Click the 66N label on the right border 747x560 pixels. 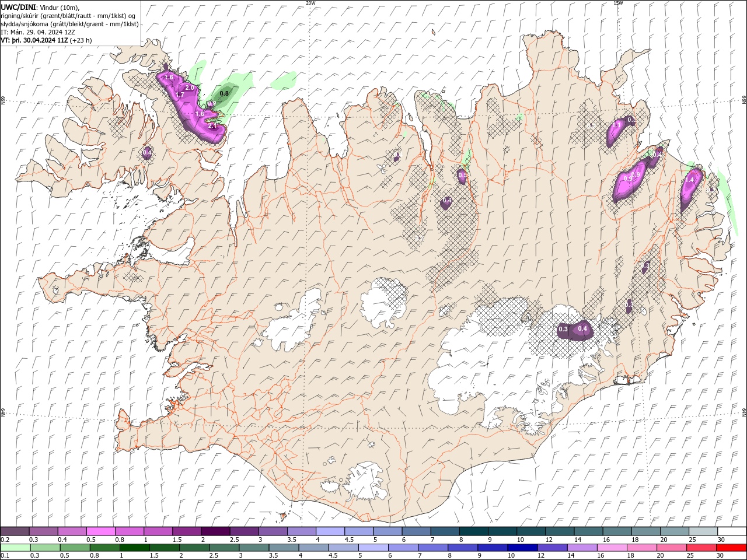[x=744, y=100]
